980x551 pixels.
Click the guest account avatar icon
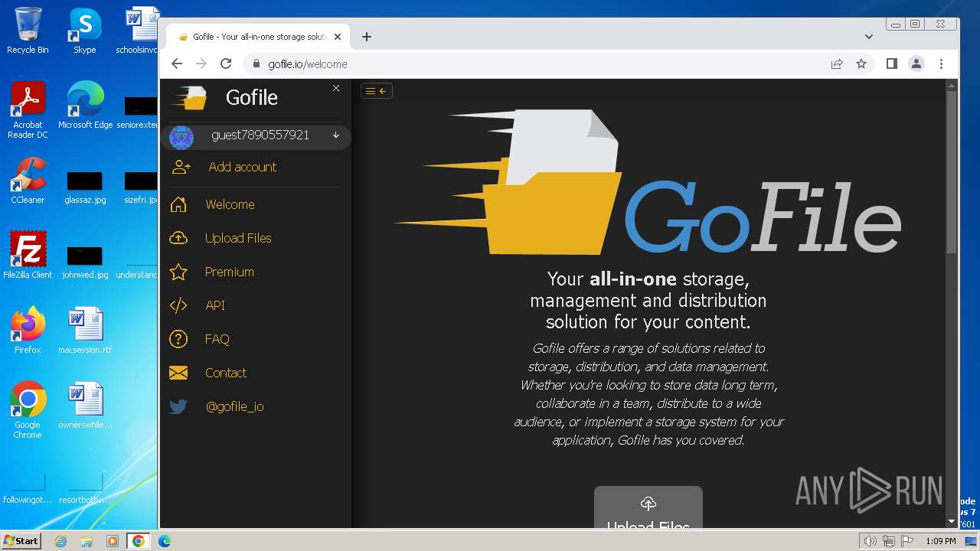[x=181, y=137]
